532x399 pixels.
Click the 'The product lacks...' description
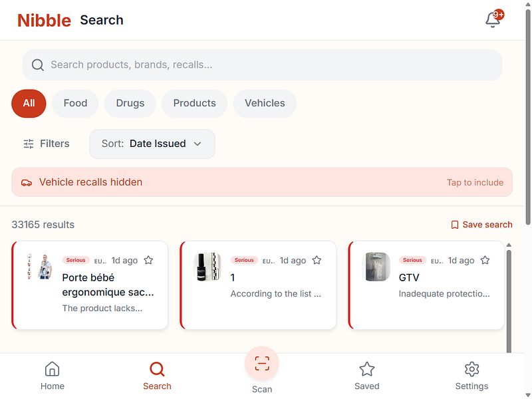point(102,309)
